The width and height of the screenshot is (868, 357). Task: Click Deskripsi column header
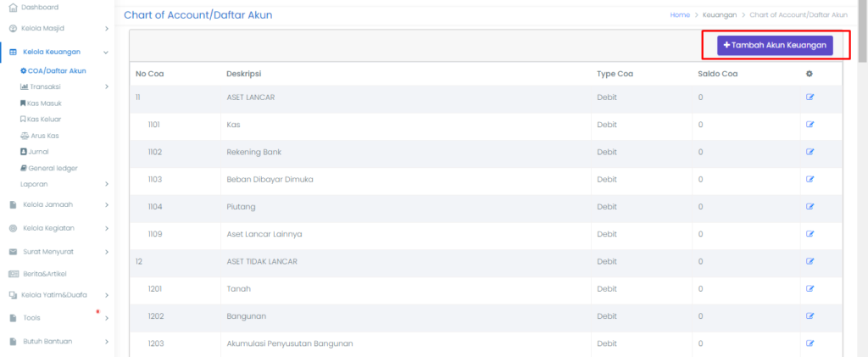point(242,74)
